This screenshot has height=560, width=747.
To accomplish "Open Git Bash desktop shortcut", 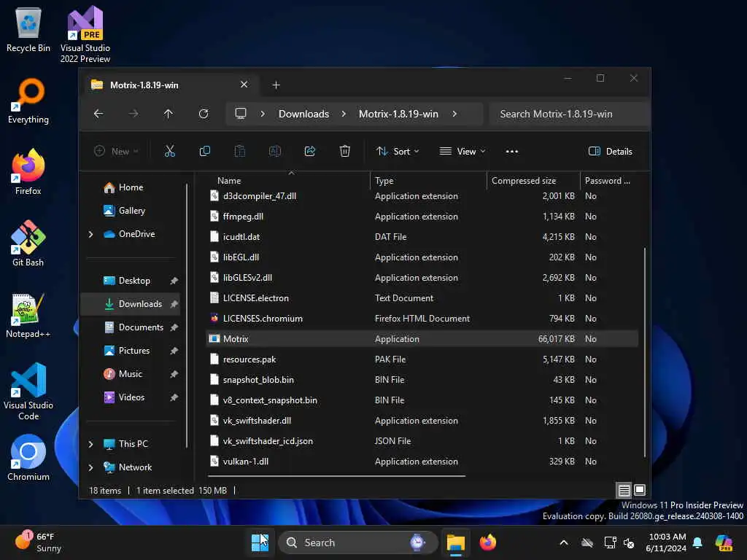I will tap(28, 244).
